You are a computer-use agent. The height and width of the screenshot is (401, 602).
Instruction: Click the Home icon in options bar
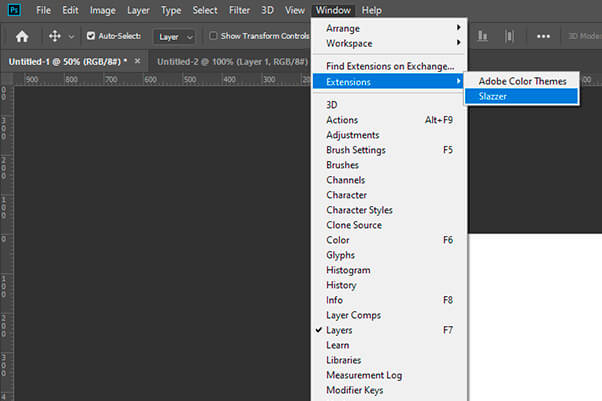22,36
